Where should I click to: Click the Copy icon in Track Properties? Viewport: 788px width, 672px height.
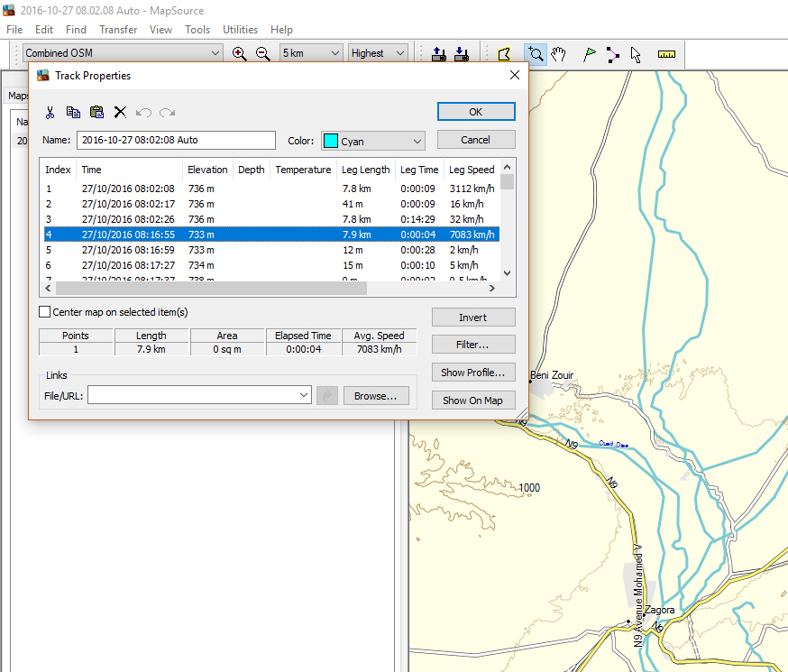point(73,112)
